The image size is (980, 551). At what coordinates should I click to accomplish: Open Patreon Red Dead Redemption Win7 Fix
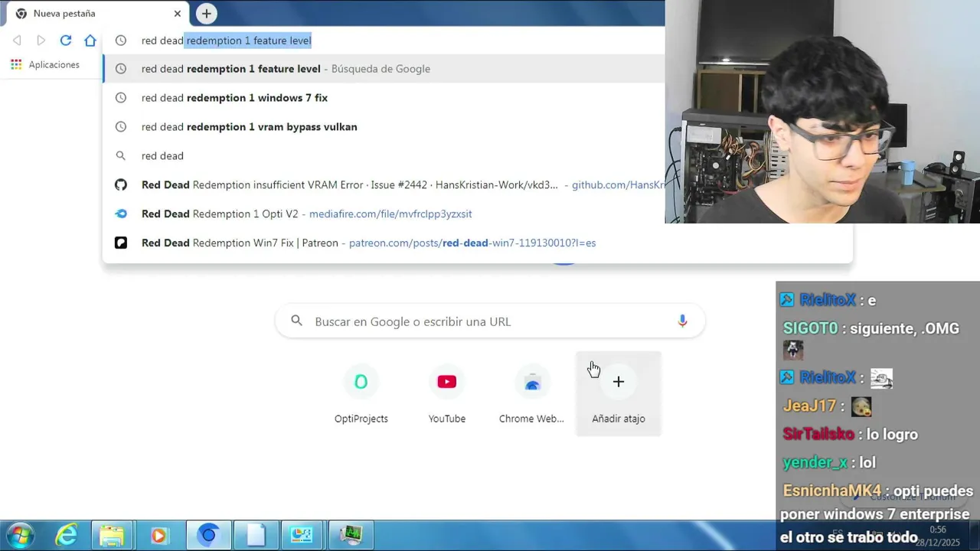click(x=477, y=243)
